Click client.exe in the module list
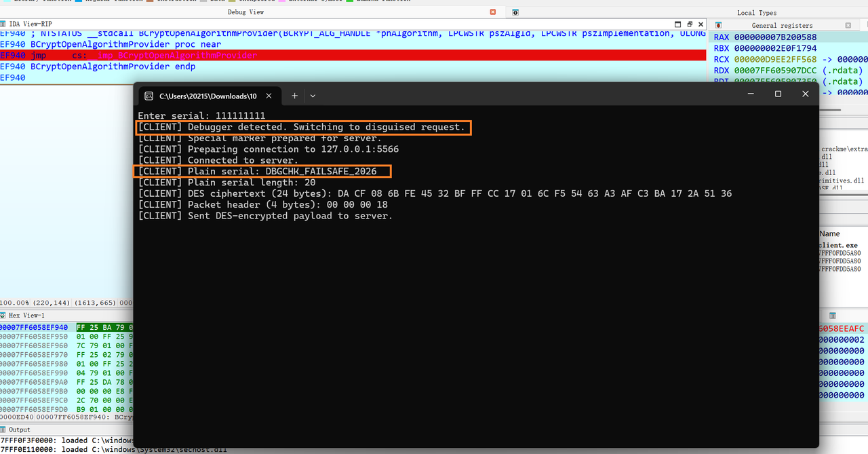868x454 pixels. [839, 245]
